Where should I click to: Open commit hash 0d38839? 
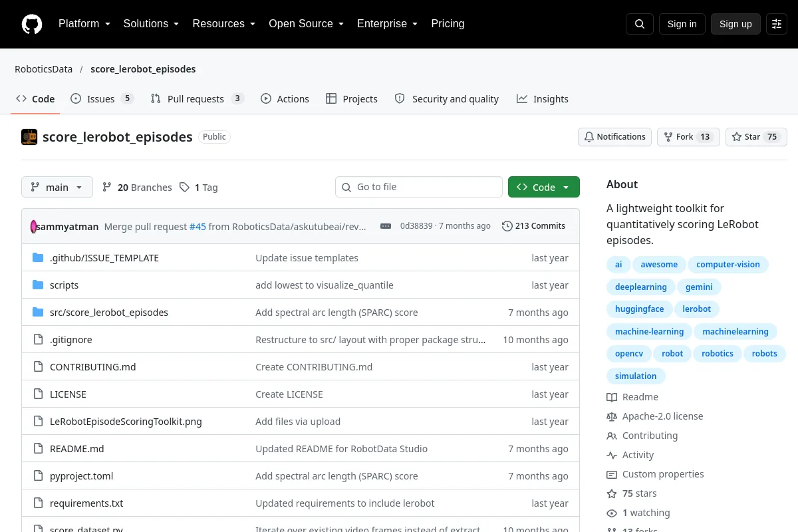tap(416, 226)
